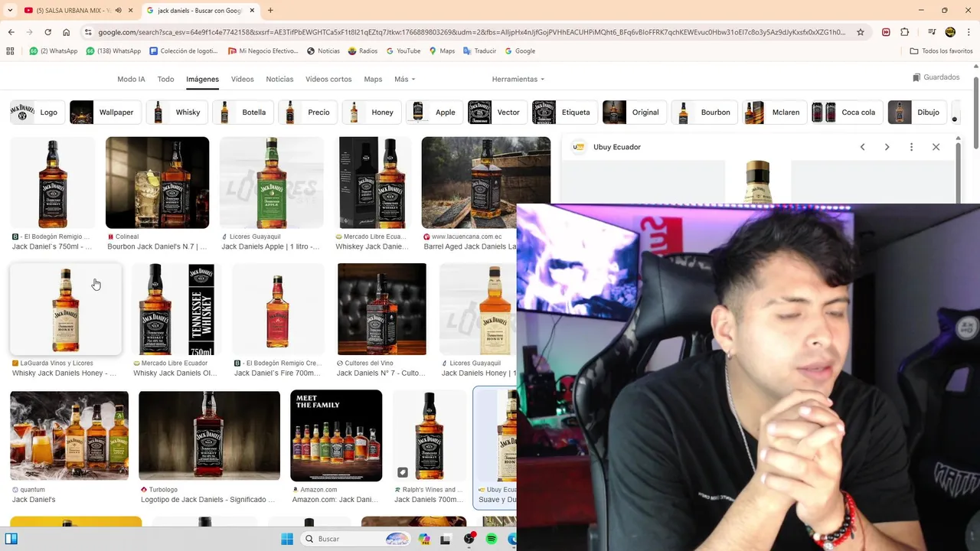Expand the Herramientas dropdown
This screenshot has height=551, width=980.
pos(518,79)
